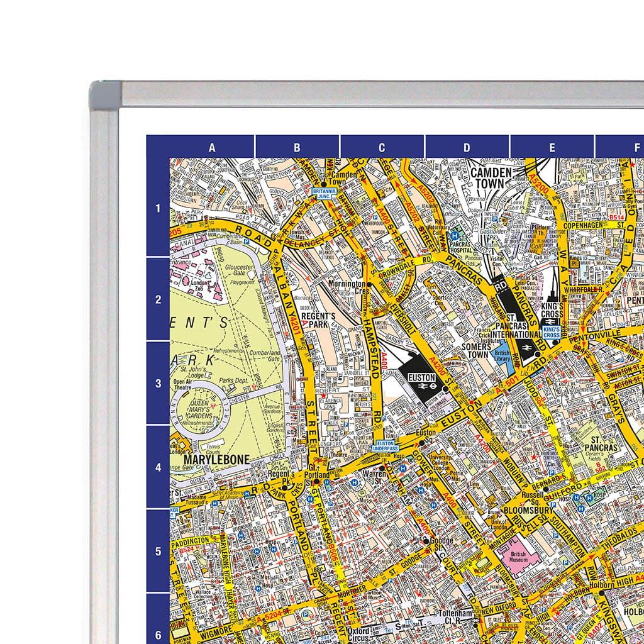Click the MARYLEBONE district label

tap(216, 459)
